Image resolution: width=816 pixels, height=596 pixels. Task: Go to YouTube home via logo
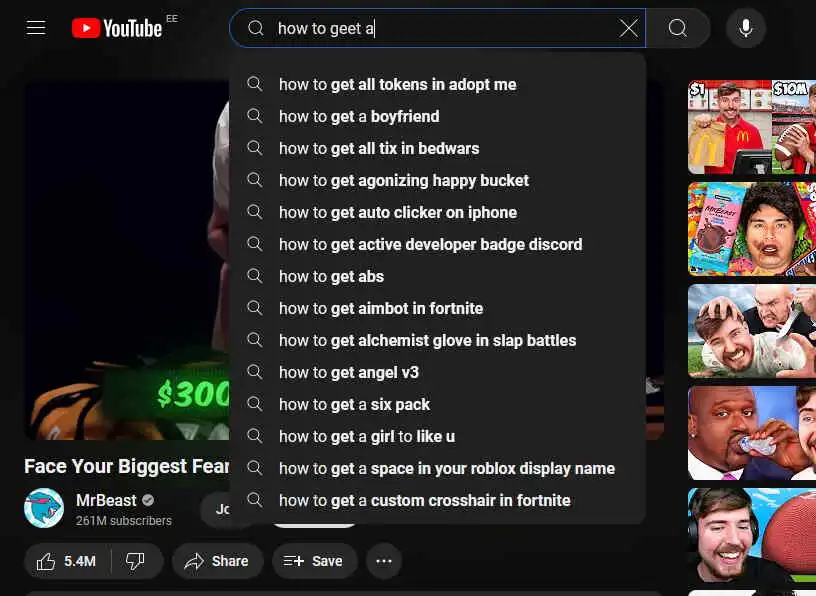click(x=117, y=28)
